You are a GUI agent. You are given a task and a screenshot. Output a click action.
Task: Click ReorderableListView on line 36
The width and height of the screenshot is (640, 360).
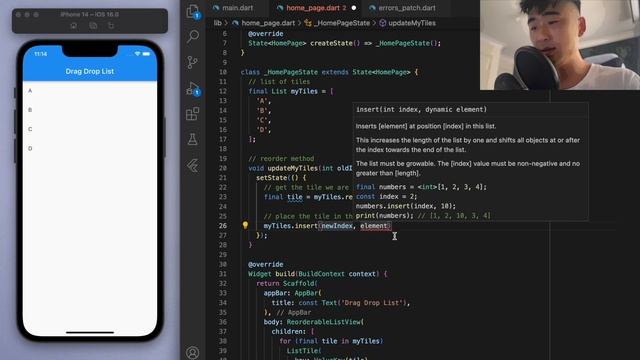324,322
